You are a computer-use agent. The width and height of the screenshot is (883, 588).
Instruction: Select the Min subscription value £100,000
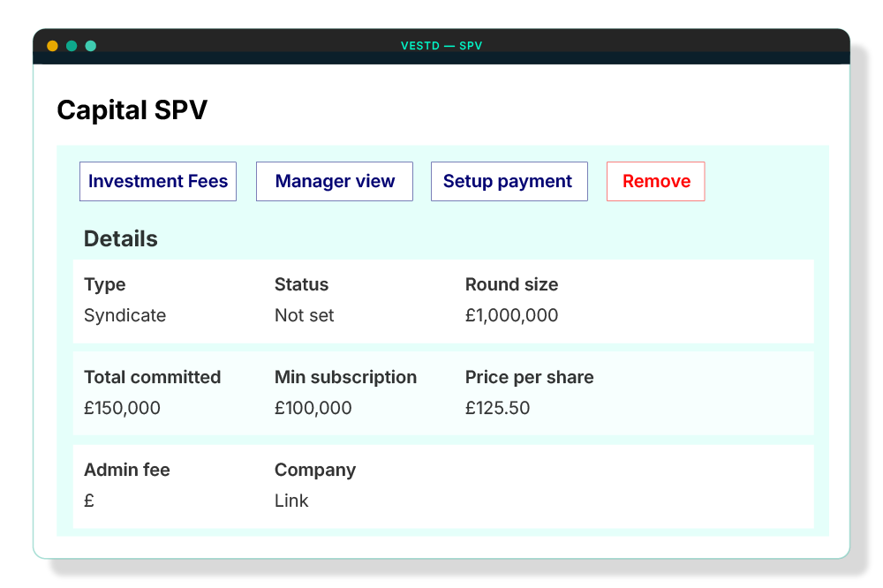(x=313, y=408)
